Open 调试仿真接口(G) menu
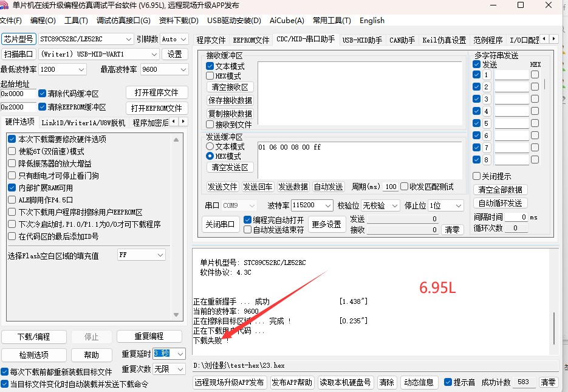Screen dimensions: 568x392 click(x=123, y=20)
